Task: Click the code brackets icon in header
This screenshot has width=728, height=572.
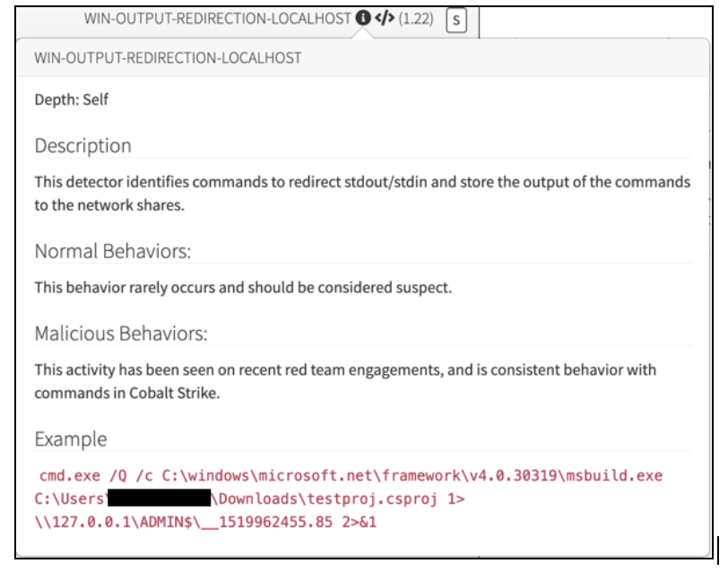Action: coord(383,18)
